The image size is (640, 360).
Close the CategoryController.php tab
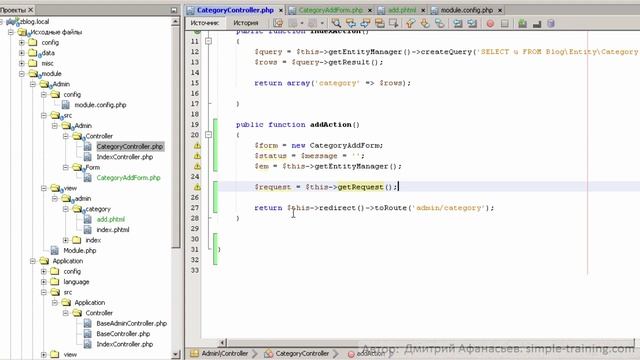(x=281, y=10)
